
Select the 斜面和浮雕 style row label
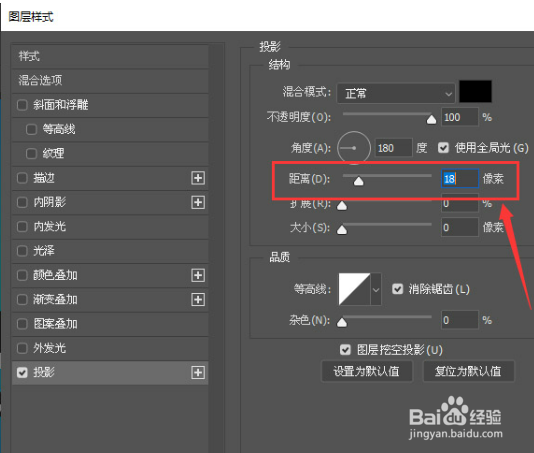coord(61,105)
